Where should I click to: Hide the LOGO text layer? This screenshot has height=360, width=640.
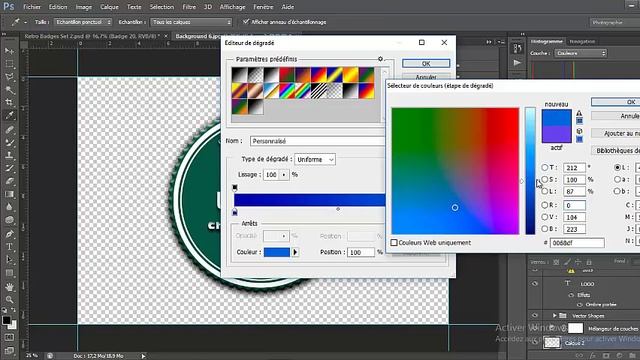[535, 283]
